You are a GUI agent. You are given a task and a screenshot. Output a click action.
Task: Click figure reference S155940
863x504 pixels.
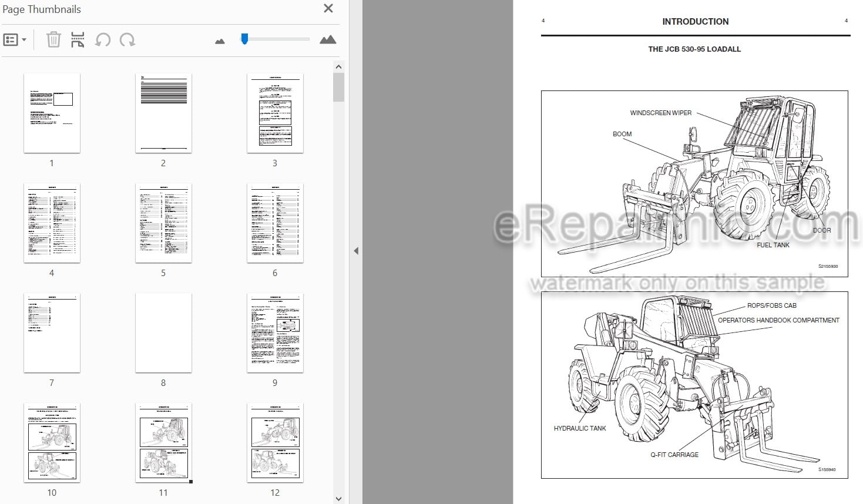(827, 469)
